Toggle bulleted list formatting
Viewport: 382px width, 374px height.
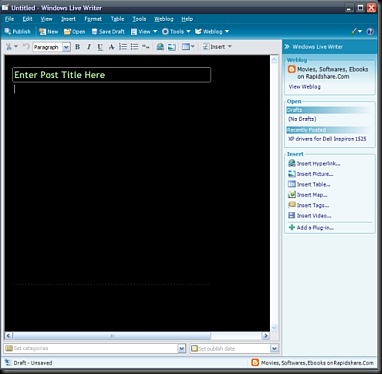[134, 47]
